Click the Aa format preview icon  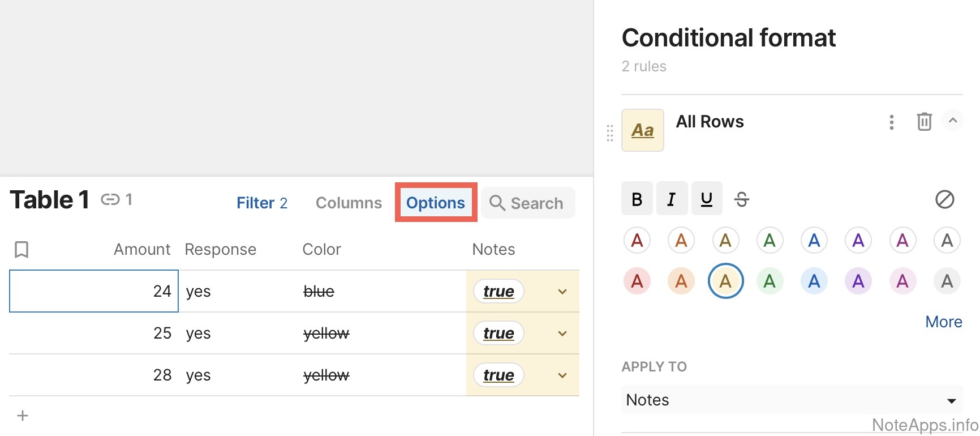pos(643,130)
